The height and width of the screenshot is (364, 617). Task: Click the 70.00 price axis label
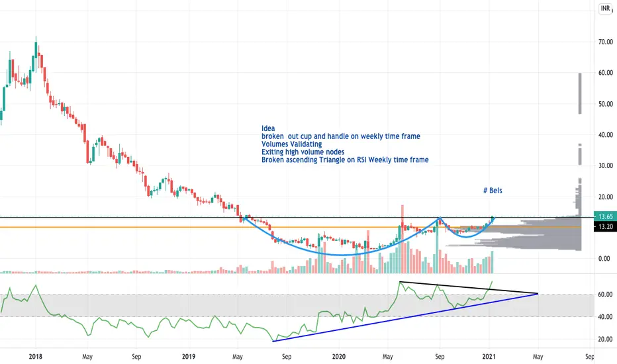606,42
